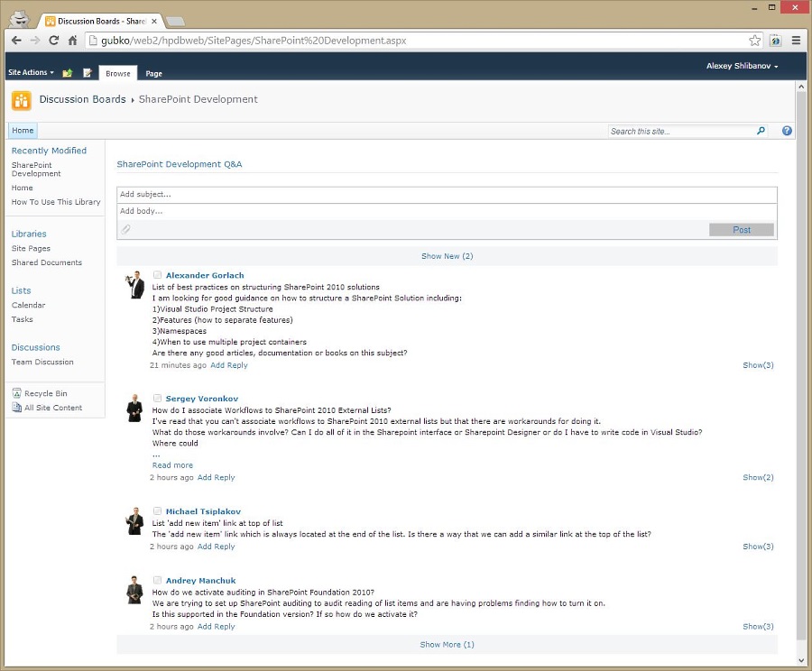Click the Post button
The width and height of the screenshot is (812, 671).
742,230
